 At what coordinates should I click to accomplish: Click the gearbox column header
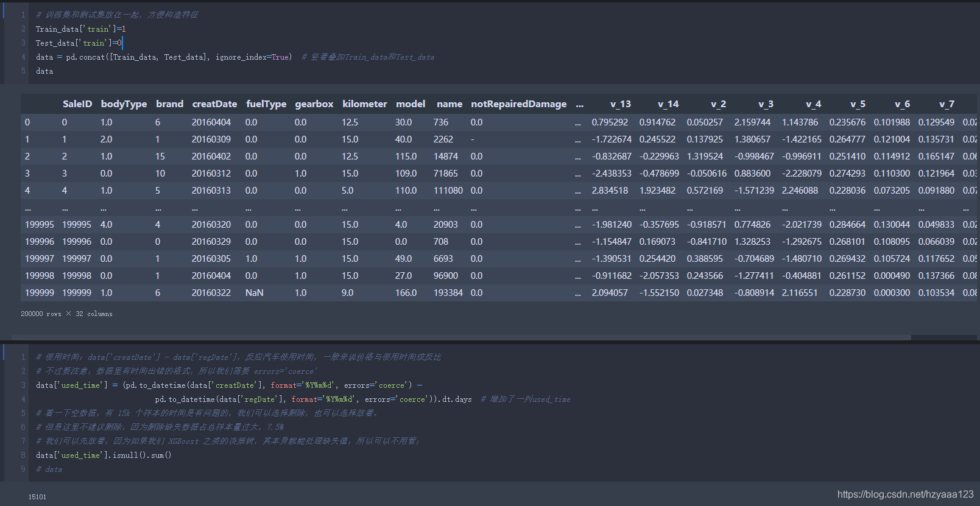[x=314, y=104]
